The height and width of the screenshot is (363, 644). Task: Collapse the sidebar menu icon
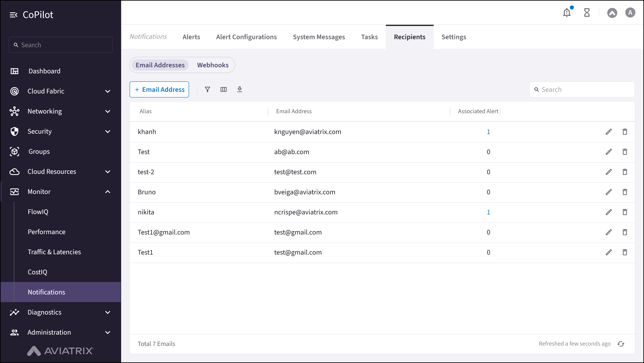click(x=14, y=15)
